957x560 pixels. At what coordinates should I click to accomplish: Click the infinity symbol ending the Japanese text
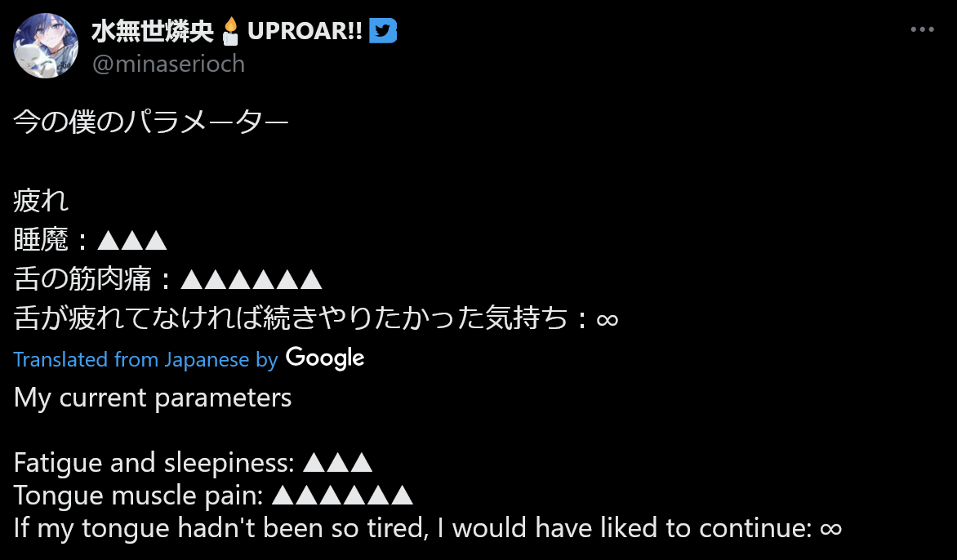pyautogui.click(x=608, y=319)
